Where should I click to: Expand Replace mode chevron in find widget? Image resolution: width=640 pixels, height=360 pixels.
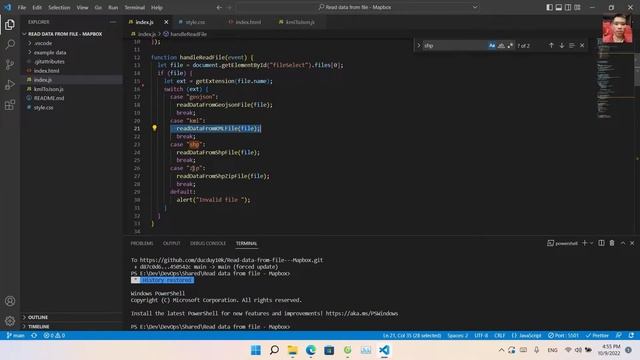pyautogui.click(x=418, y=45)
